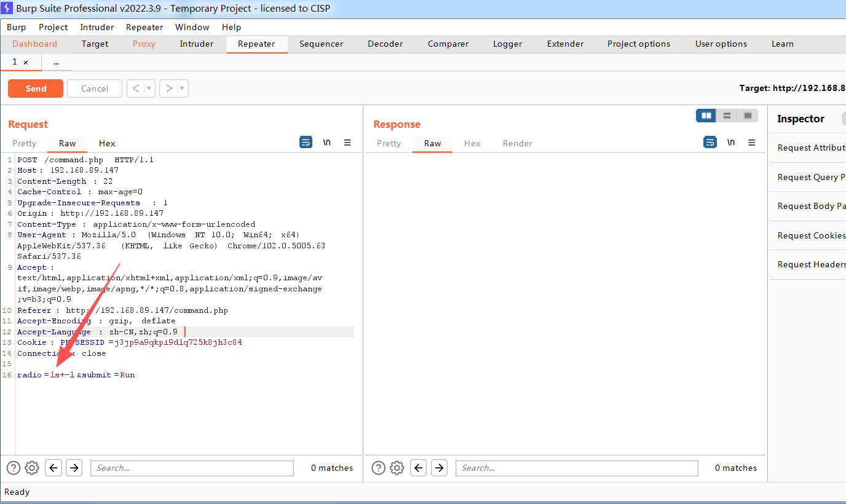Click the Target host address label
The image size is (846, 504).
(x=793, y=88)
